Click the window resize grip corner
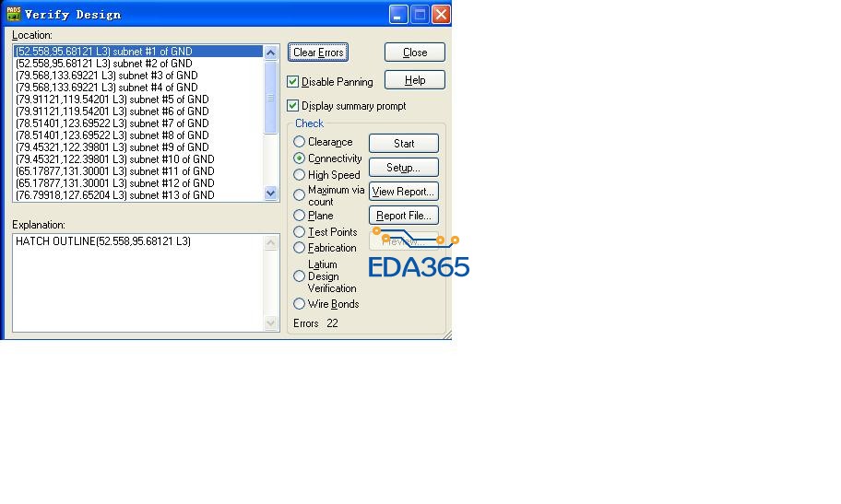This screenshot has height=504, width=841. coord(446,335)
